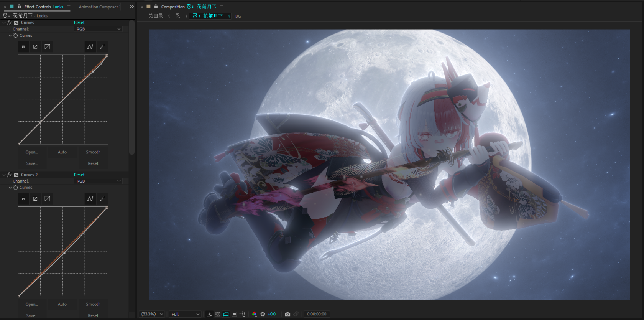The image size is (644, 320).
Task: Select large curve-graph size in Curves 2
Action: click(47, 199)
